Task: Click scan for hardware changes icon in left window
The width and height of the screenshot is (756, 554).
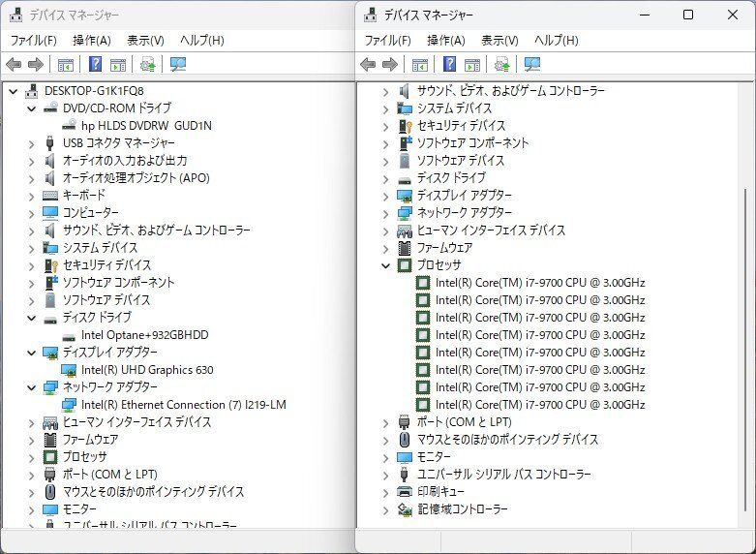Action: 178,65
